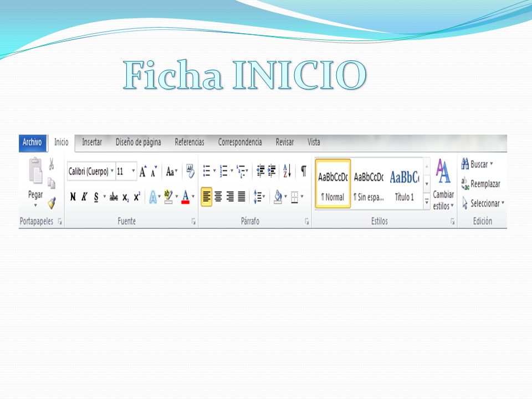Viewport: 532px width, 399px height.
Task: Toggle Align Left (highlighted) button
Action: pyautogui.click(x=207, y=196)
